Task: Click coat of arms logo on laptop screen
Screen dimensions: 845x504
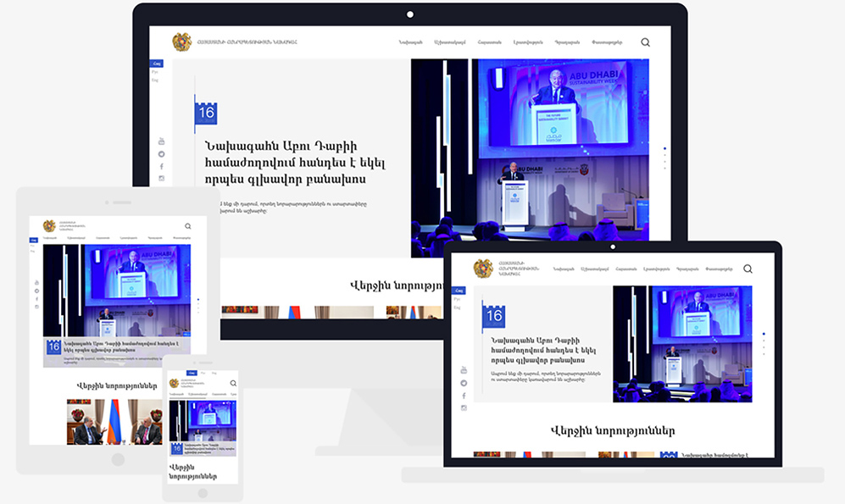Action: point(483,269)
